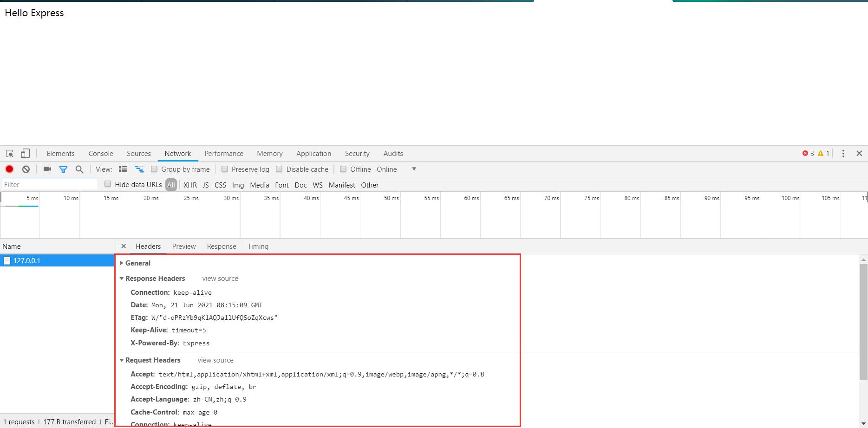Click view source next to Request Headers
Screen dimensions: 868x428
click(x=215, y=360)
